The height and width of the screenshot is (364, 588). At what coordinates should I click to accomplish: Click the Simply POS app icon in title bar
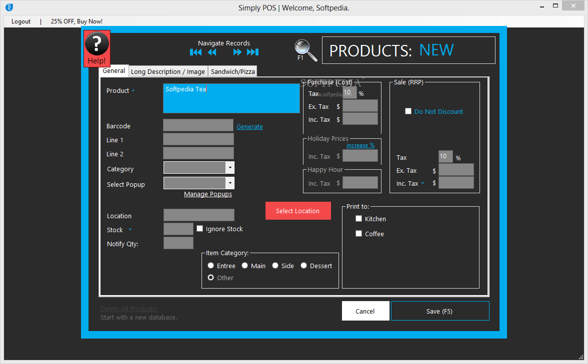[9, 7]
